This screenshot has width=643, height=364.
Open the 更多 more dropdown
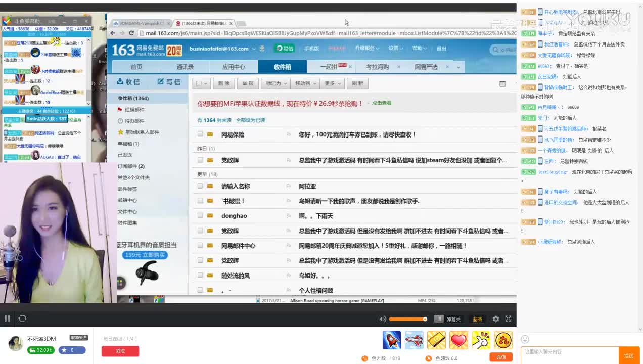click(333, 83)
